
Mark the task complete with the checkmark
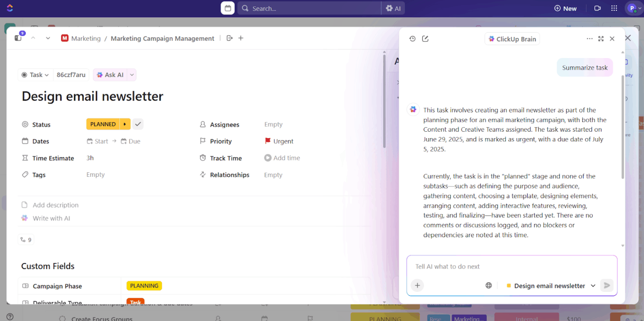[x=138, y=124]
